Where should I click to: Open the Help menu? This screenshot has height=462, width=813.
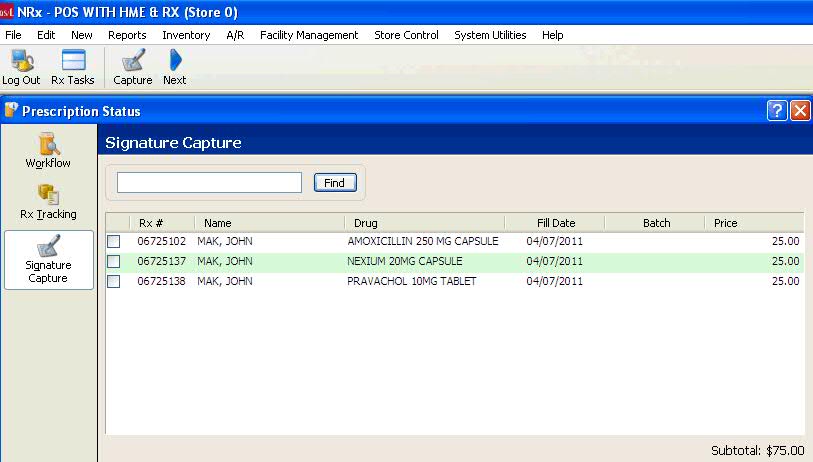(553, 35)
